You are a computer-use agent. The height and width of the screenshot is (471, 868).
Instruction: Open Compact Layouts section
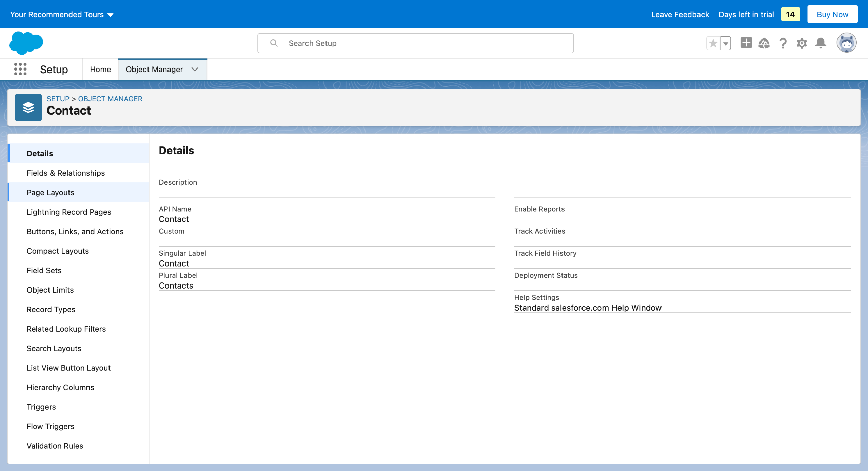pos(78,251)
